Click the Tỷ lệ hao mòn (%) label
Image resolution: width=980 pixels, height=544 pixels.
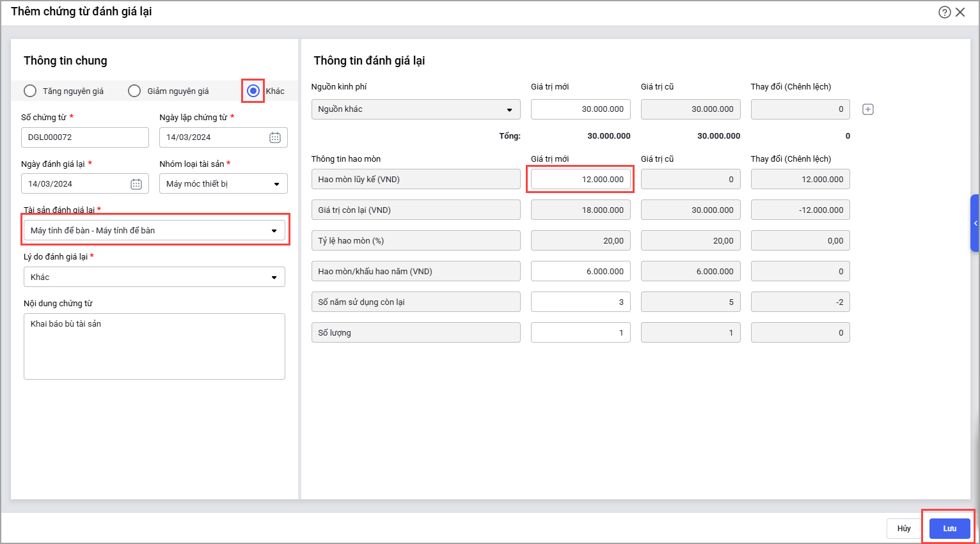click(x=416, y=240)
